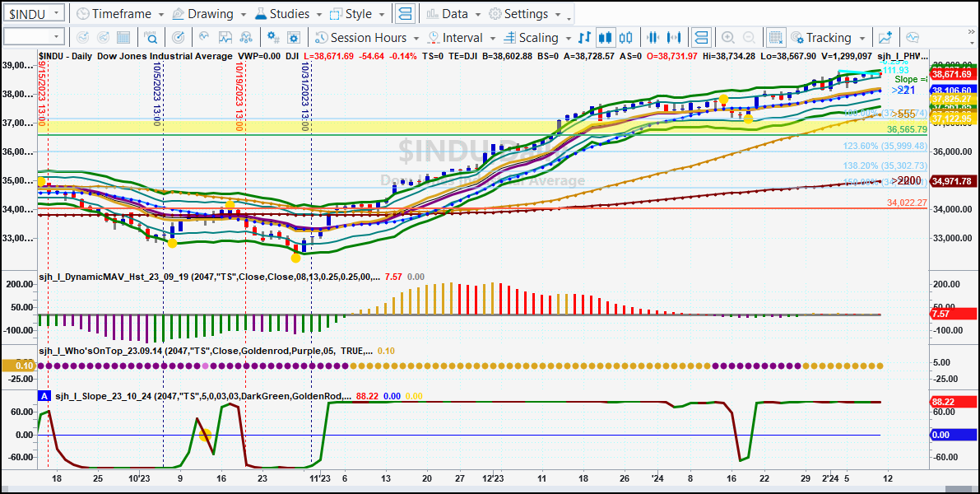Image resolution: width=980 pixels, height=494 pixels.
Task: Click the blue A button in Slope pane
Action: [x=44, y=396]
